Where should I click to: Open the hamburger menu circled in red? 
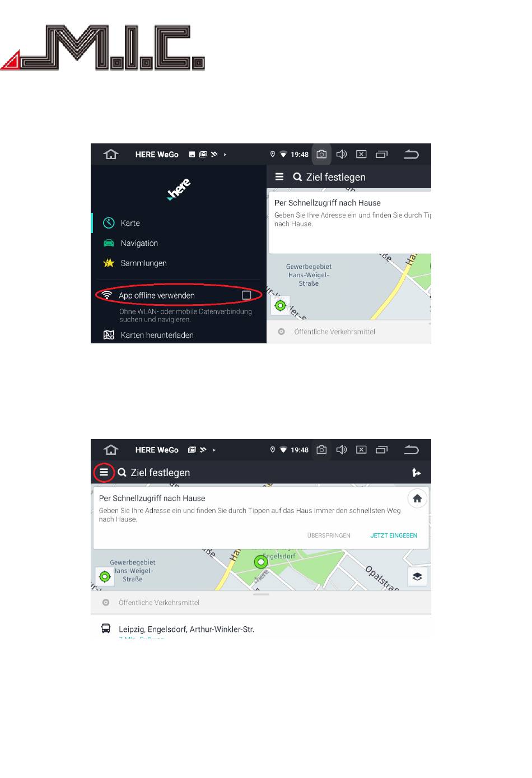point(104,472)
